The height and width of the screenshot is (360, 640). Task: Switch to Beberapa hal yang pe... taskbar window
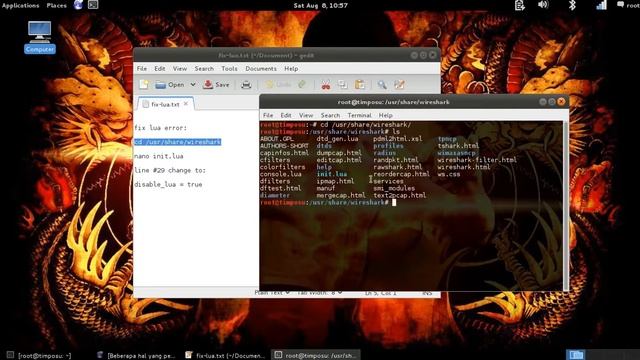[x=136, y=356]
